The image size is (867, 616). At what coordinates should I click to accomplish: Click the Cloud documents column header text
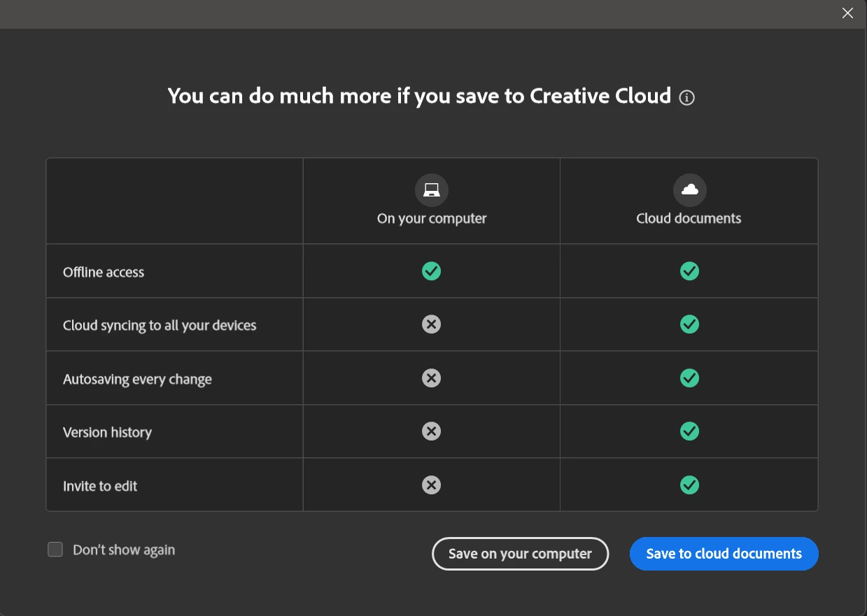(x=689, y=219)
